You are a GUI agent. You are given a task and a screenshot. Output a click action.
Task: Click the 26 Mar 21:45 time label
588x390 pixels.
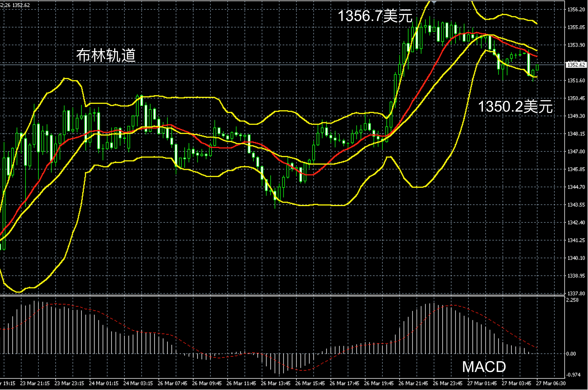click(x=413, y=383)
